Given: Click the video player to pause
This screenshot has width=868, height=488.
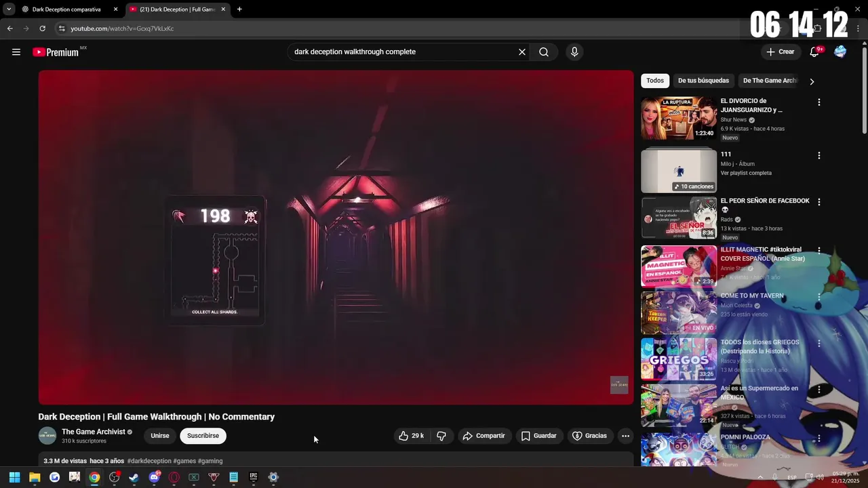Looking at the screenshot, I should 336,237.
